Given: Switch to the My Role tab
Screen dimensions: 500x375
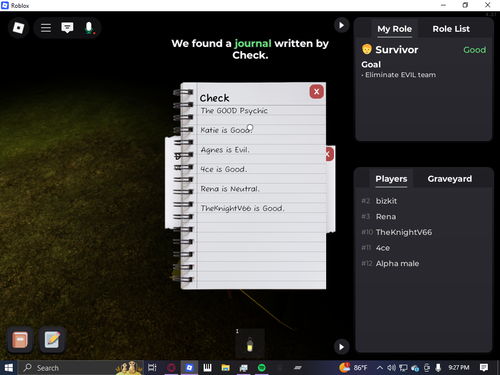Looking at the screenshot, I should coord(394,29).
